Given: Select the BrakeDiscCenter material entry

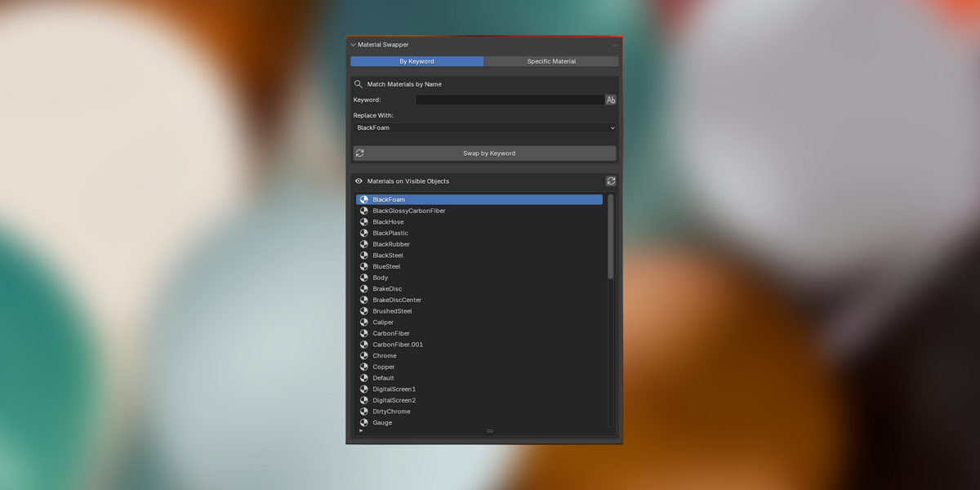Looking at the screenshot, I should [x=479, y=300].
